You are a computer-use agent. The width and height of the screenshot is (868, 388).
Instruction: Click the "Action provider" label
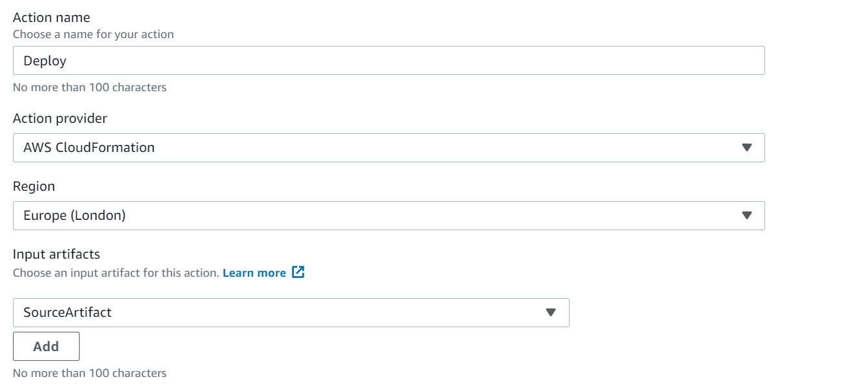60,118
